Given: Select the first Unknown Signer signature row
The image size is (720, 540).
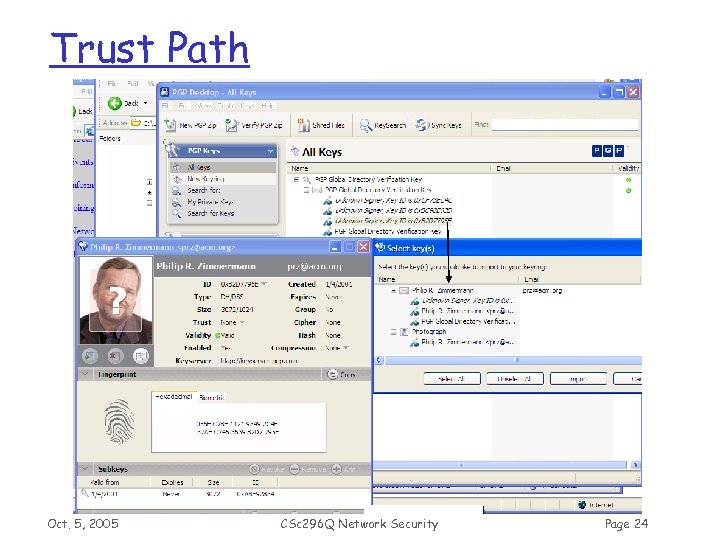Looking at the screenshot, I should coord(388,200).
